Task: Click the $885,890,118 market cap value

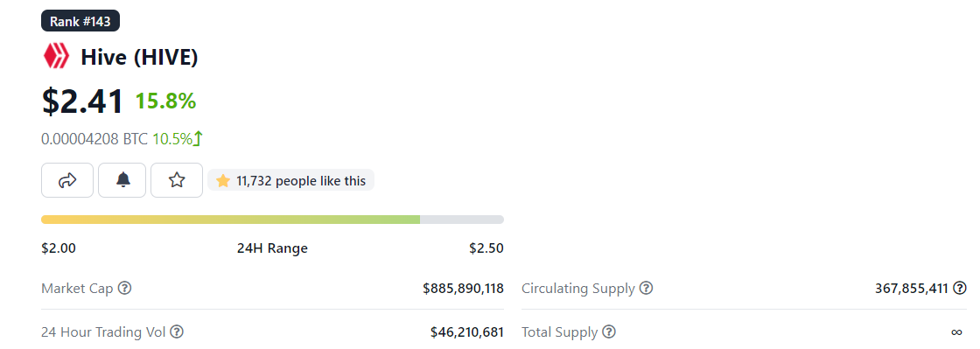Action: [463, 289]
